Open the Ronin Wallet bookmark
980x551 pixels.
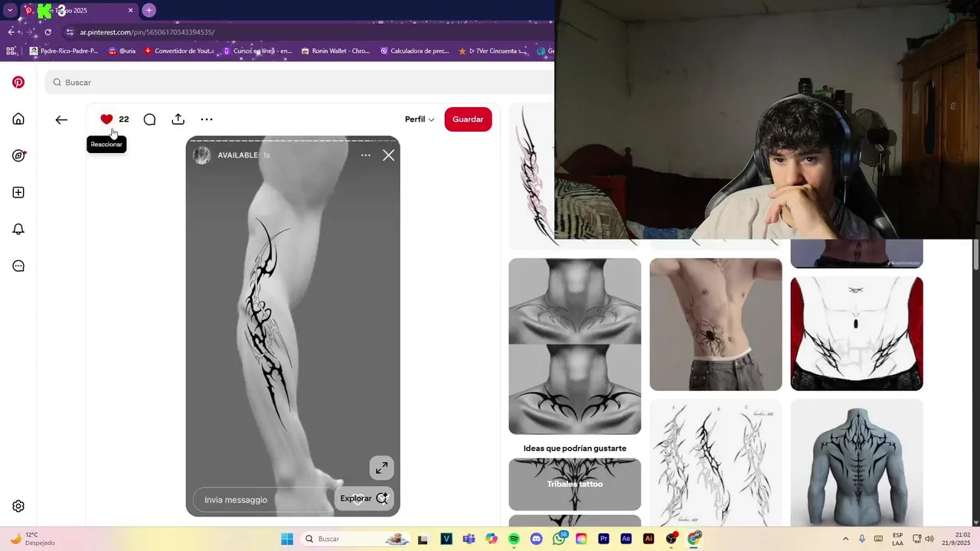click(x=335, y=51)
